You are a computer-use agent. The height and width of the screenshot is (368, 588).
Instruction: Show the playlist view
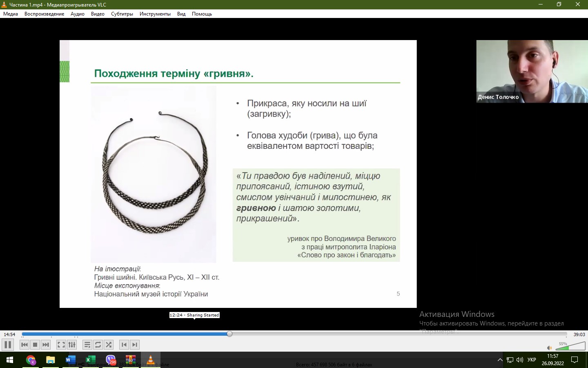tap(87, 345)
